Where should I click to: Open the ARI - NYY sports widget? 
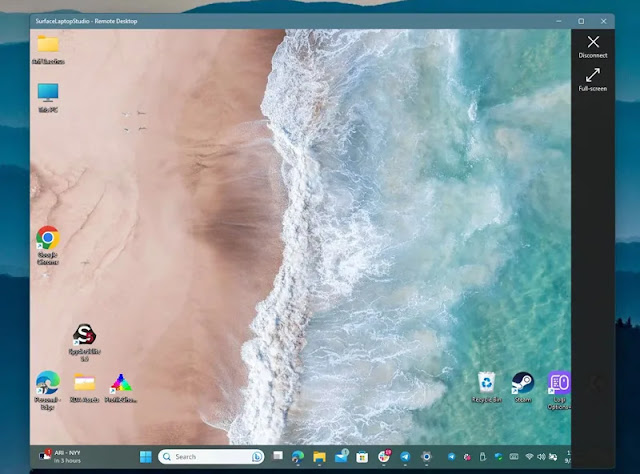click(x=60, y=456)
